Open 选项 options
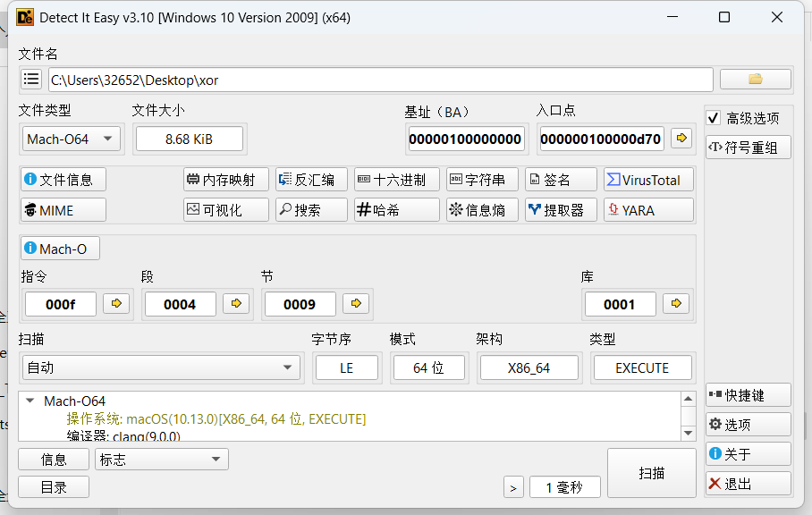The image size is (812, 515). coord(748,425)
